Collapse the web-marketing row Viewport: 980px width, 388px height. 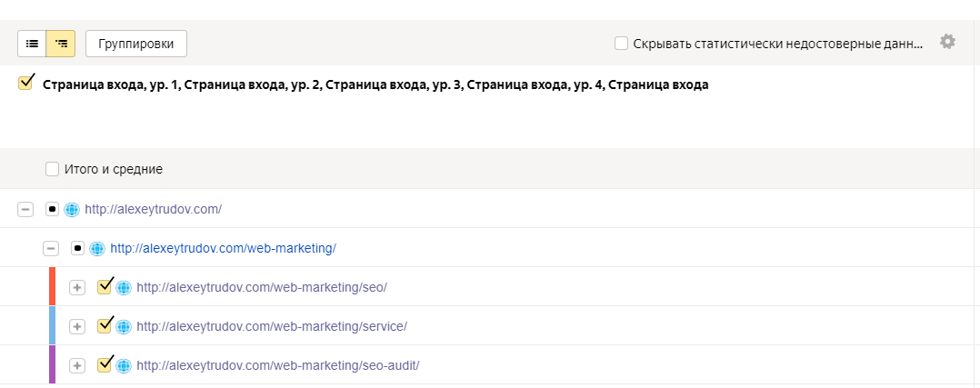click(51, 248)
